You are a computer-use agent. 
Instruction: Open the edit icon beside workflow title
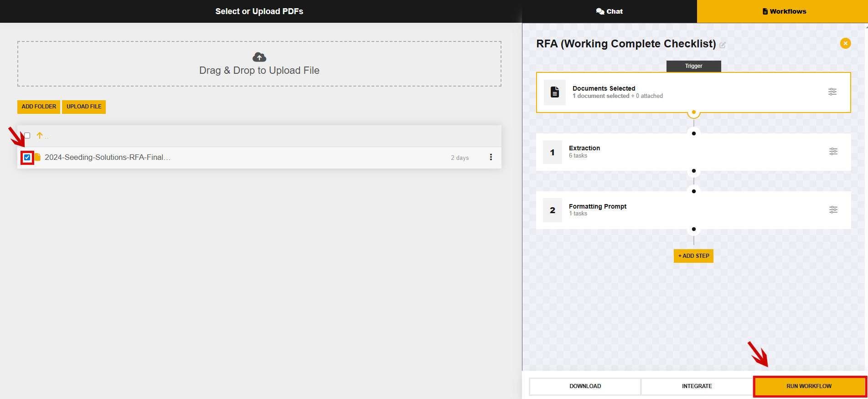pos(723,45)
